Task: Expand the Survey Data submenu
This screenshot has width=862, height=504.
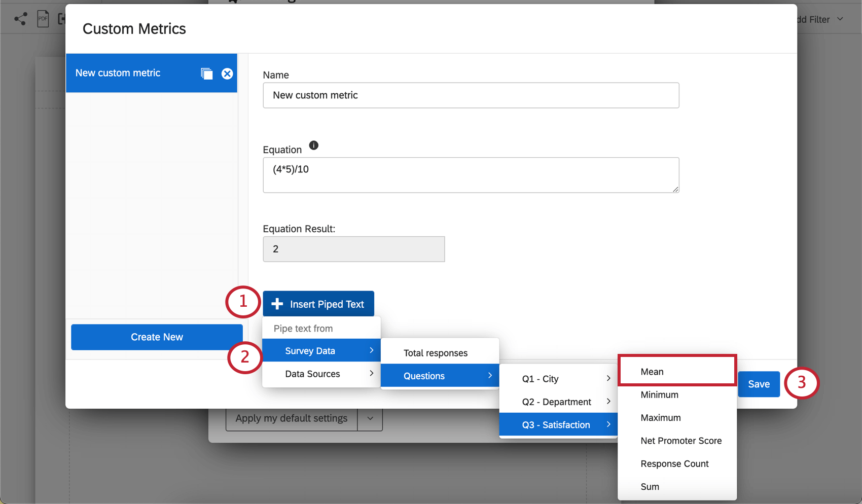Action: pos(321,350)
